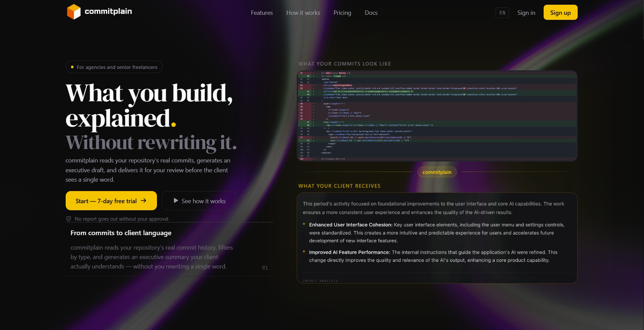The width and height of the screenshot is (644, 330).
Task: Go to How it works section
Action: coord(303,13)
